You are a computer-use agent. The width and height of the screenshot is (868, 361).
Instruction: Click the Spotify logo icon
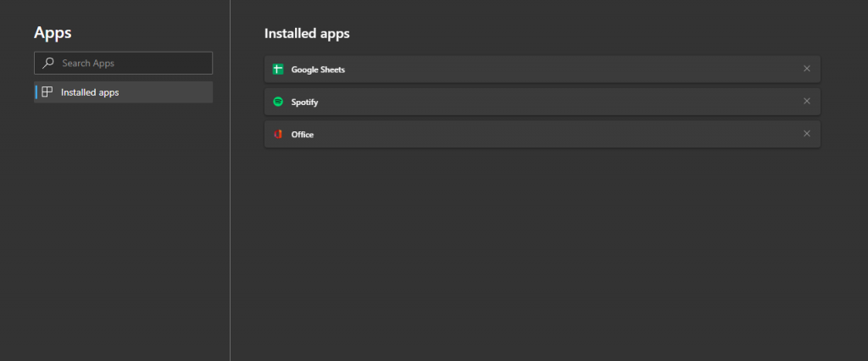278,102
